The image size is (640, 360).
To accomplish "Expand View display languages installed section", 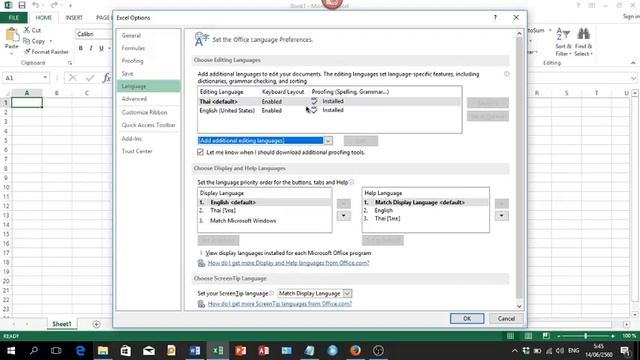I will pos(201,253).
